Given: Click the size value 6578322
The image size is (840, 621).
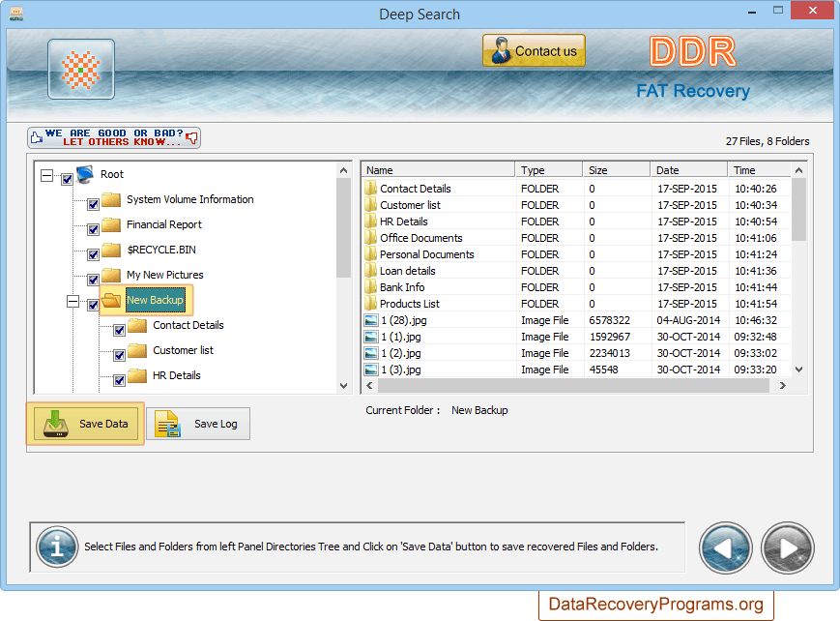Looking at the screenshot, I should pos(609,320).
